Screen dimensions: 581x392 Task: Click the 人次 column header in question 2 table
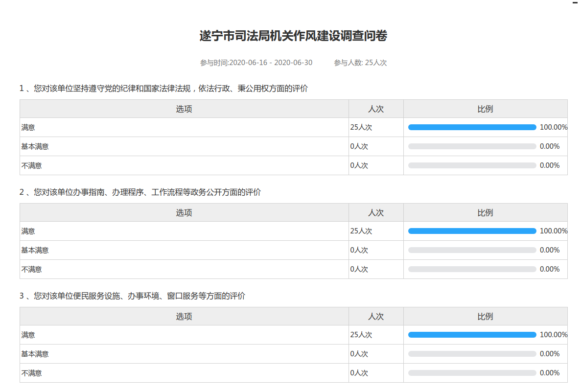(376, 212)
